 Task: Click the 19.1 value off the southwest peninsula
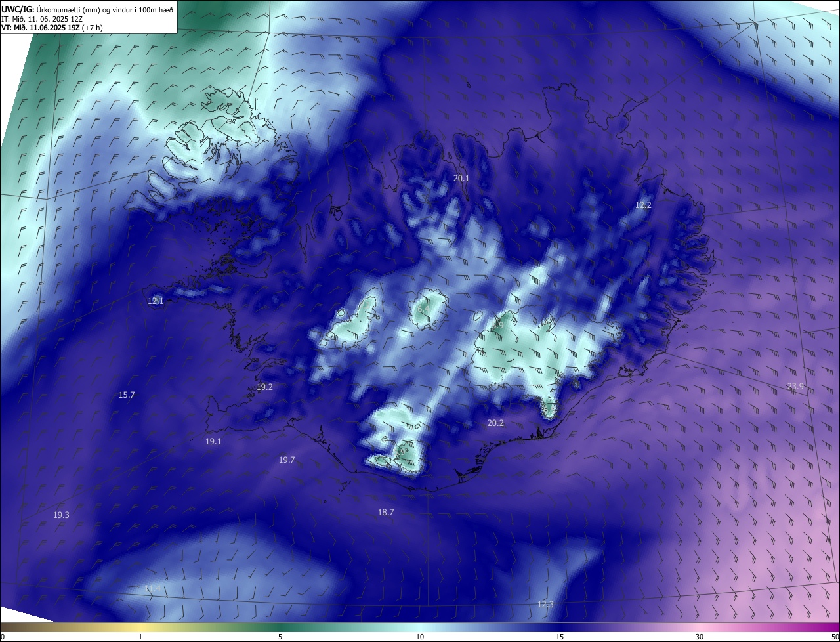tap(213, 442)
